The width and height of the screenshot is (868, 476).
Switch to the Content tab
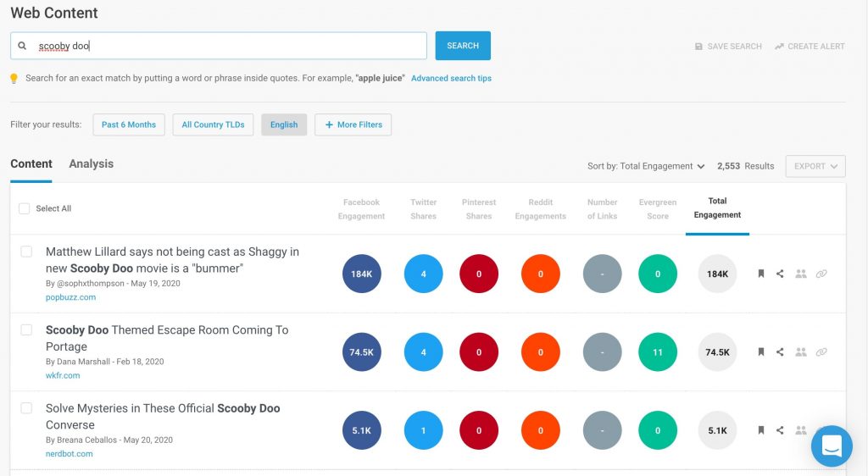pos(31,164)
